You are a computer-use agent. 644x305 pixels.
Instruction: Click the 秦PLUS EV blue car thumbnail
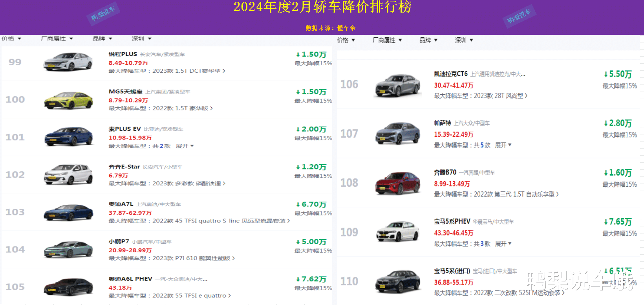(68, 137)
